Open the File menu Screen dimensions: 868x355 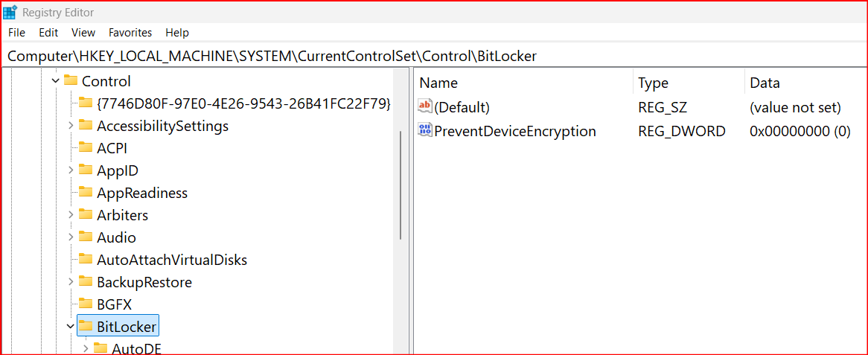[x=16, y=33]
